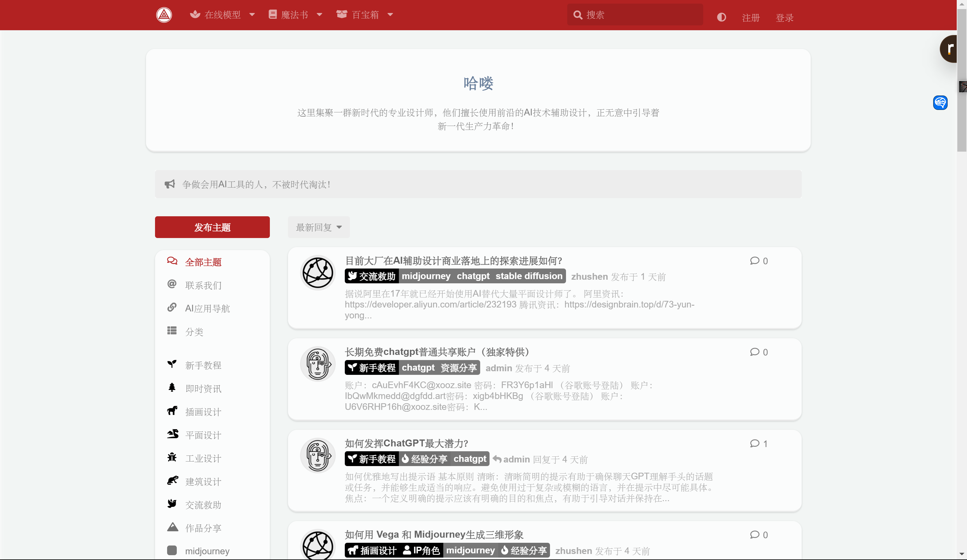Select 全部主题 in sidebar
967x560 pixels.
click(x=203, y=262)
